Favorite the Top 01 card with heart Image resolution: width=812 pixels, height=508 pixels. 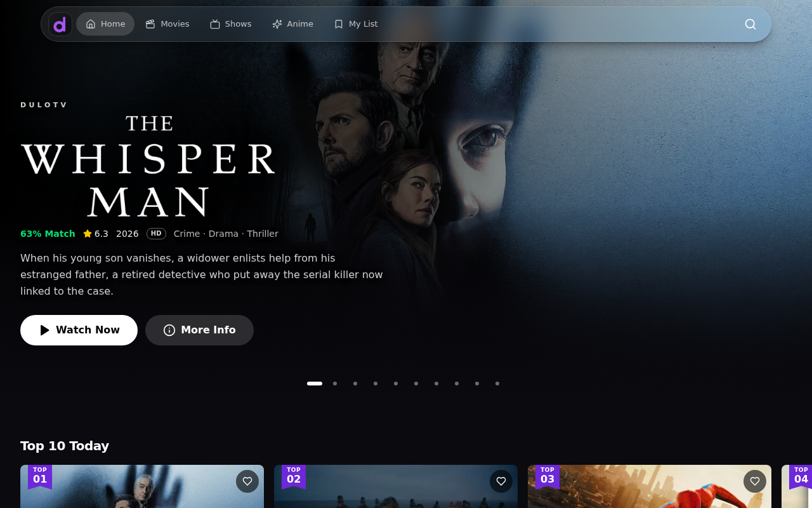[247, 481]
